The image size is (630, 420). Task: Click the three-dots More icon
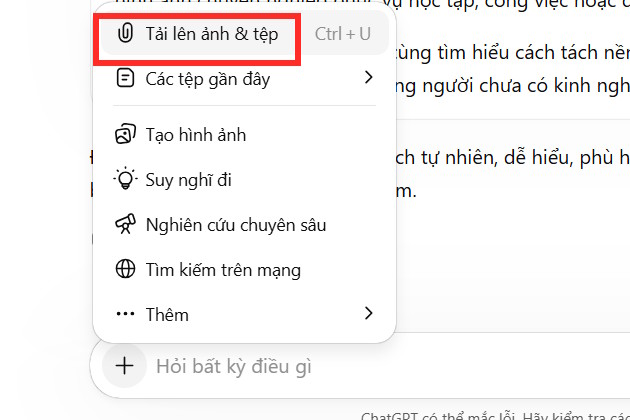(x=125, y=314)
